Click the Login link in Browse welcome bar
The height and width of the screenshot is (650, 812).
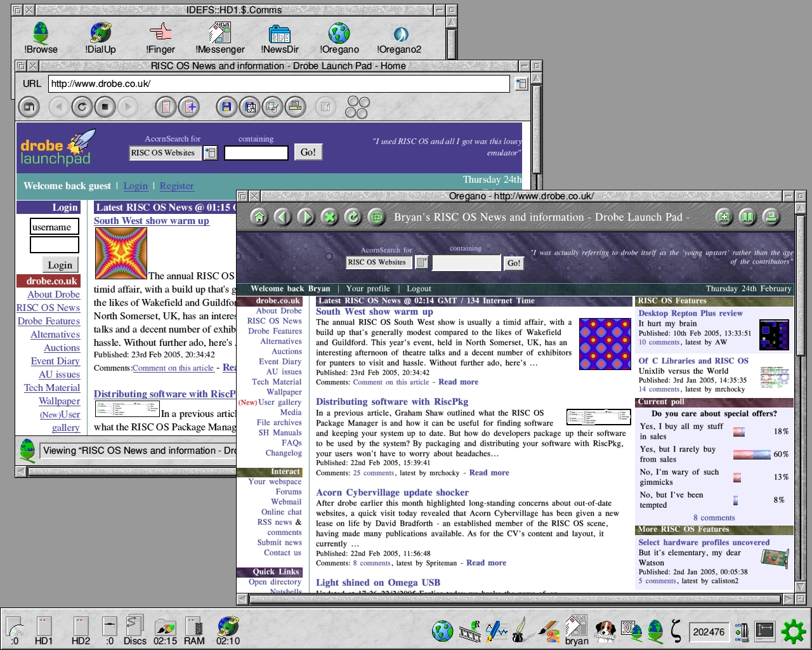pyautogui.click(x=135, y=186)
